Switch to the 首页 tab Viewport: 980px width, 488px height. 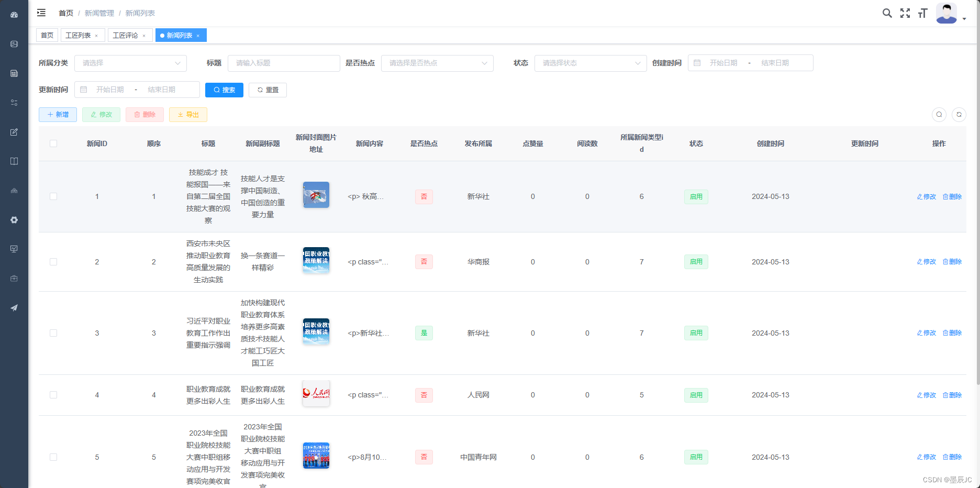click(x=47, y=35)
